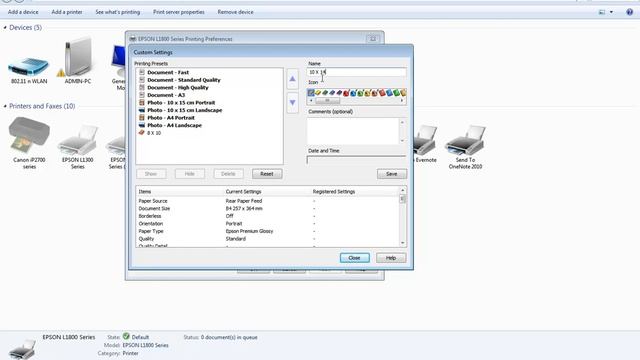Click Remove device in toolbar
The height and width of the screenshot is (360, 640).
pos(235,12)
